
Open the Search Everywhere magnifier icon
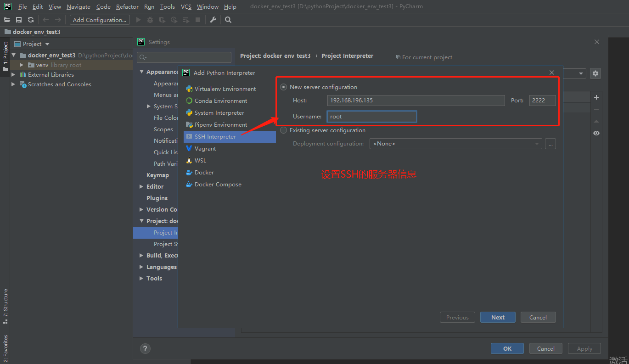coord(228,20)
